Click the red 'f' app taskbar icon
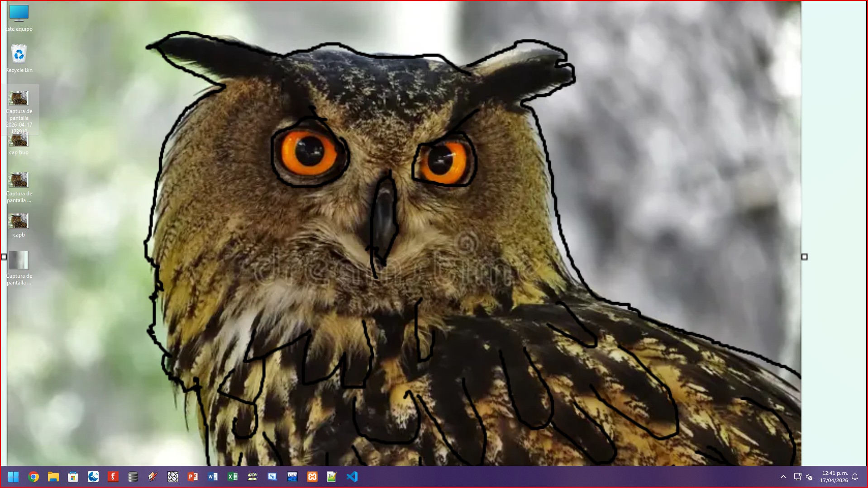868x488 pixels. coord(113,477)
